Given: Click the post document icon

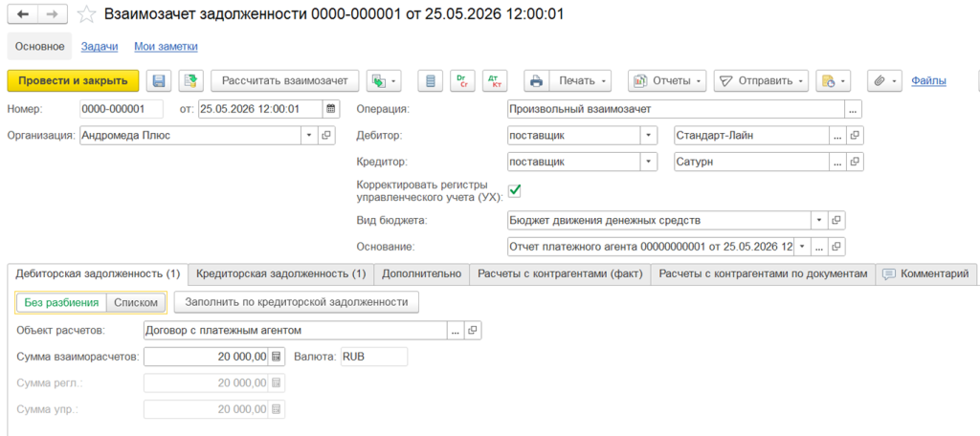Looking at the screenshot, I should 191,80.
